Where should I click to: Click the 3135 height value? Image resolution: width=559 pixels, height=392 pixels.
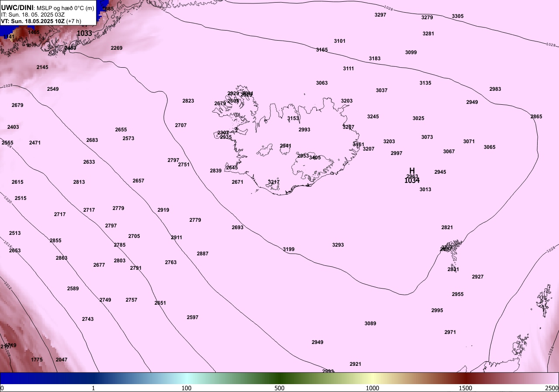(425, 83)
